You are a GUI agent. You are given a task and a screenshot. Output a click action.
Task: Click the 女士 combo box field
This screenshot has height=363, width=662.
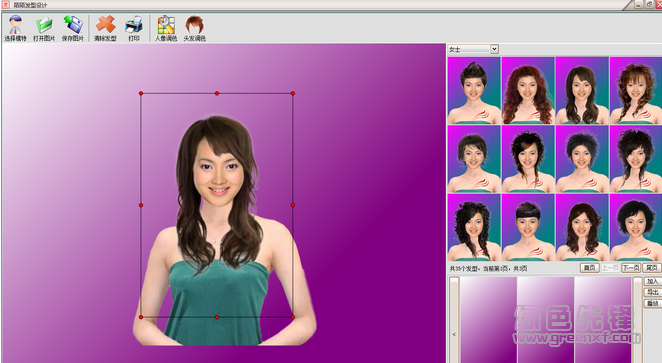tap(473, 49)
